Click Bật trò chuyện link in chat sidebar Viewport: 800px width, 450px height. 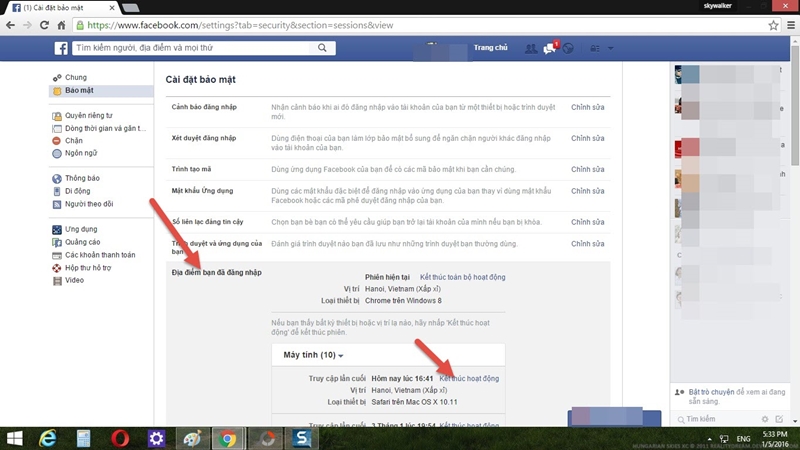click(x=711, y=392)
